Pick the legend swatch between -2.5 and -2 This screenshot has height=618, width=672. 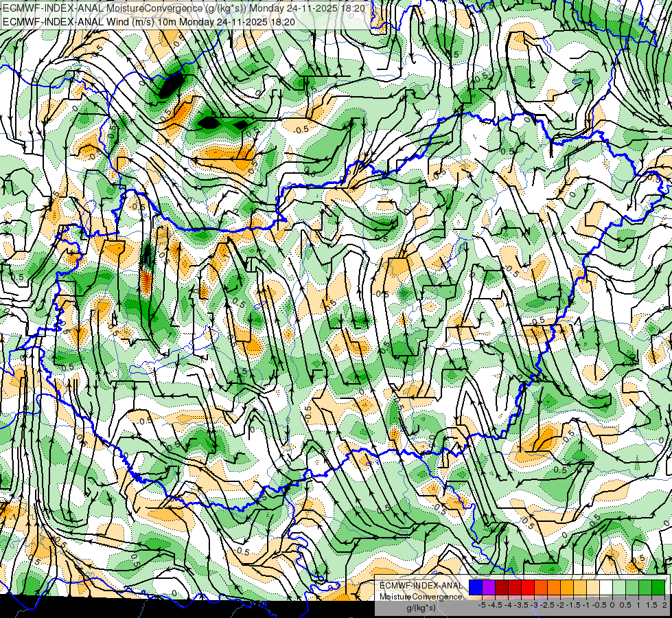pos(554,587)
